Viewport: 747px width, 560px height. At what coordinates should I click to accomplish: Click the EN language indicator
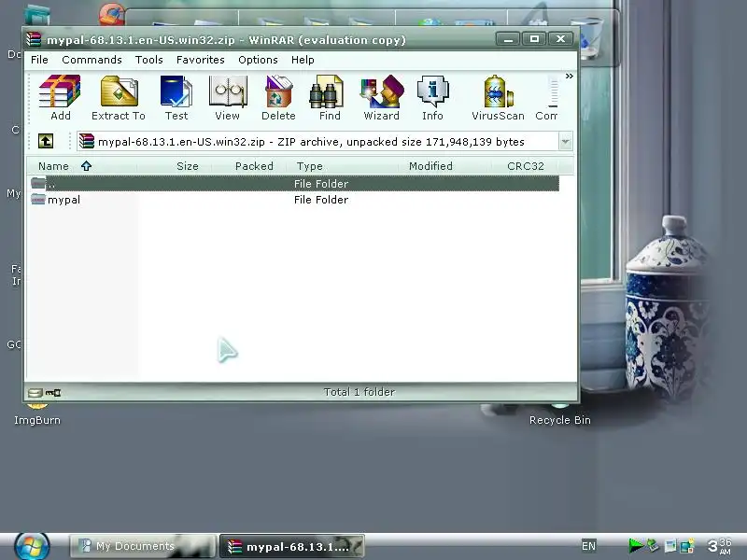588,546
